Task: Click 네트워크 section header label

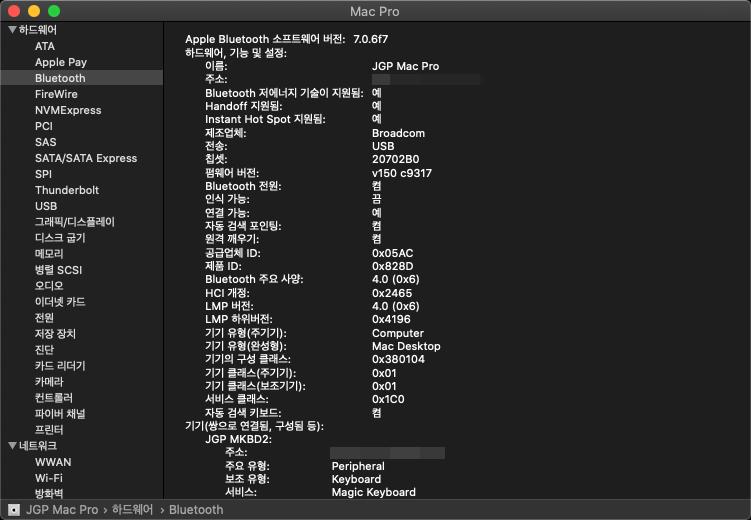Action: click(x=38, y=446)
